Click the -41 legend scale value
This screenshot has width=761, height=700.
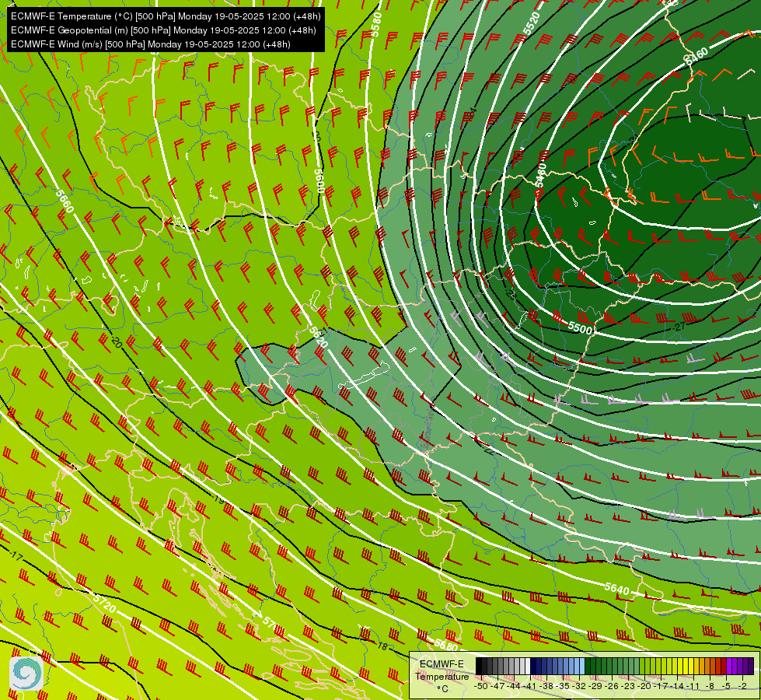530,686
